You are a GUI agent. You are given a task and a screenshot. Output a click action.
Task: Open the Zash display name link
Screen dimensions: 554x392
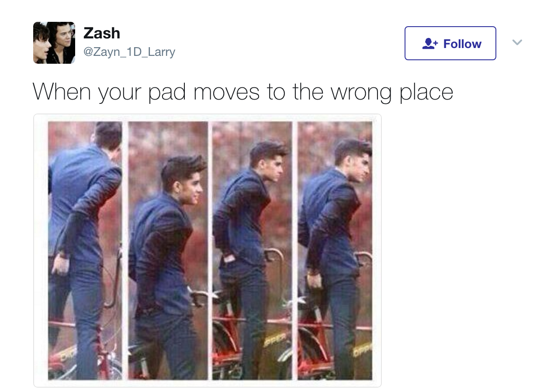101,33
